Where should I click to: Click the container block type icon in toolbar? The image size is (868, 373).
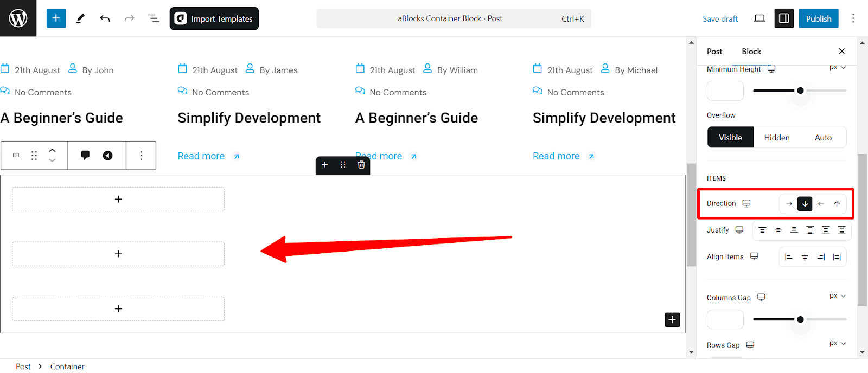click(16, 156)
